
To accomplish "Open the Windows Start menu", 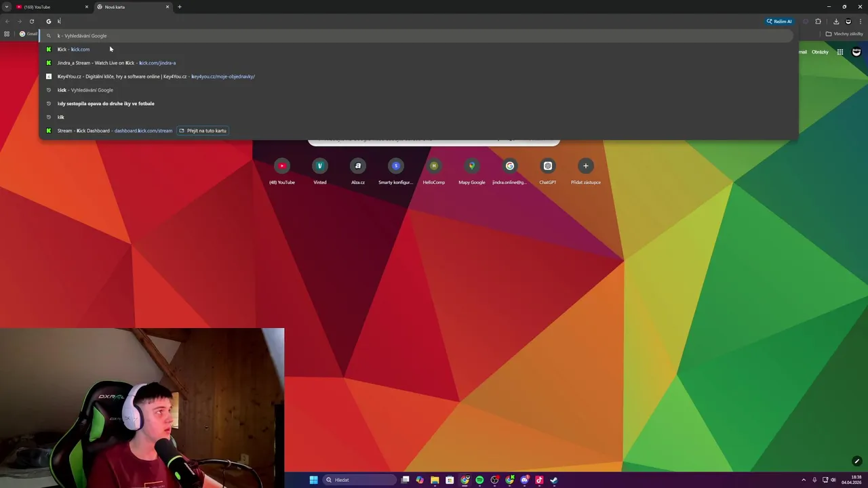I will pyautogui.click(x=313, y=480).
